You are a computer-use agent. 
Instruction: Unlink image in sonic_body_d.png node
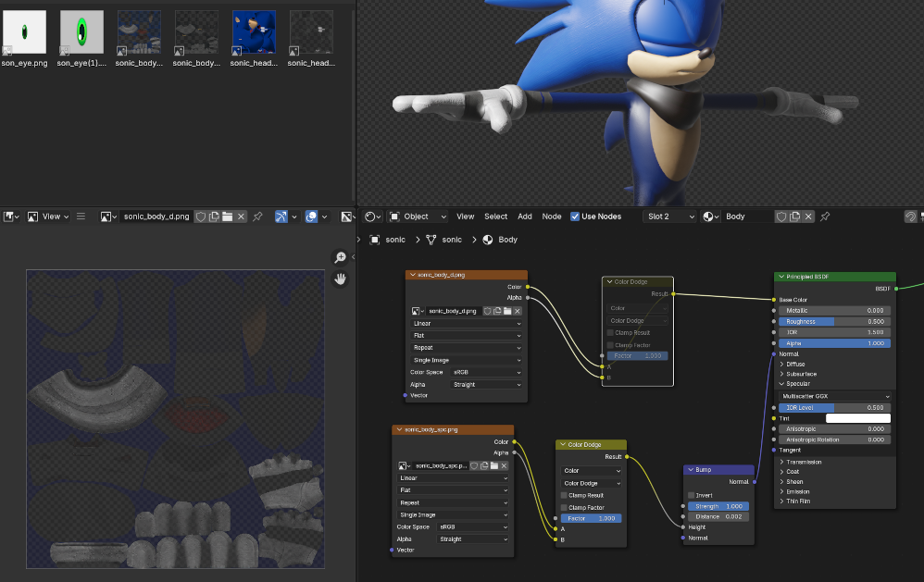click(518, 311)
